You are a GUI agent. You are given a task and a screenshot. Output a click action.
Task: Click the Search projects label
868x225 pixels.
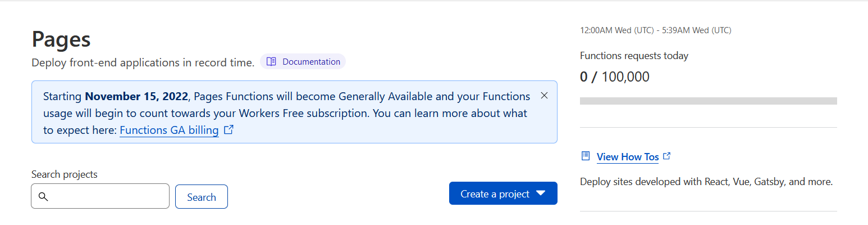point(64,174)
